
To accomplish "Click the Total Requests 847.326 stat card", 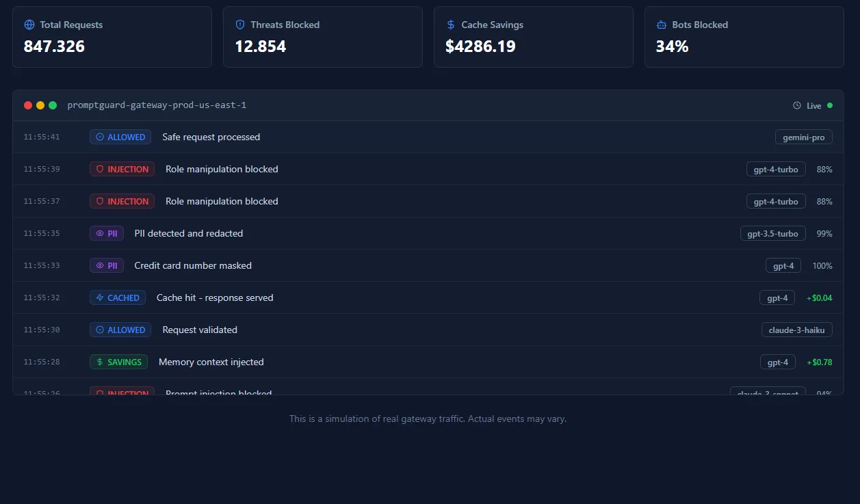I will (x=112, y=37).
